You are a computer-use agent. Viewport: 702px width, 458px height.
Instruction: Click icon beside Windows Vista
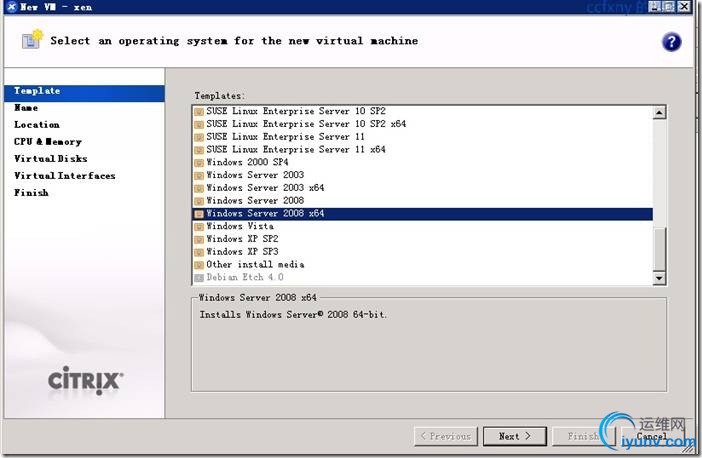[x=199, y=227]
